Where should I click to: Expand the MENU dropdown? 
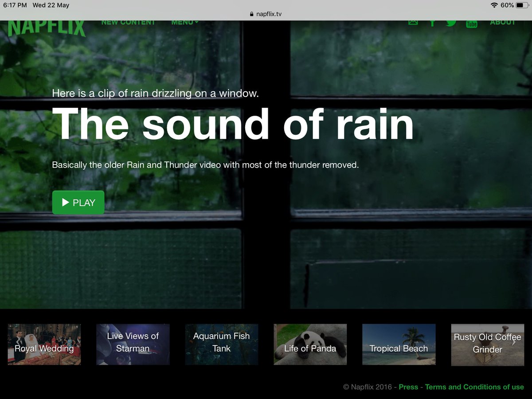[185, 22]
